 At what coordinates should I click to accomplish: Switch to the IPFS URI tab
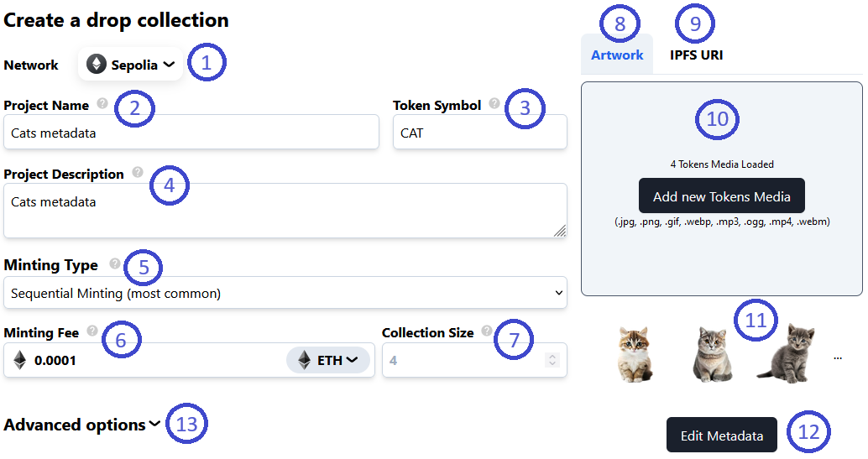pyautogui.click(x=696, y=55)
